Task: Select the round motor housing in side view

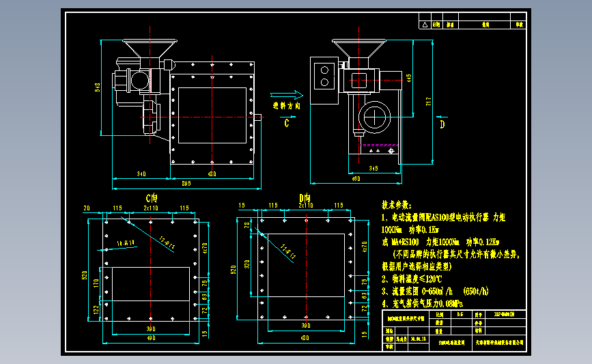Action: [375, 117]
